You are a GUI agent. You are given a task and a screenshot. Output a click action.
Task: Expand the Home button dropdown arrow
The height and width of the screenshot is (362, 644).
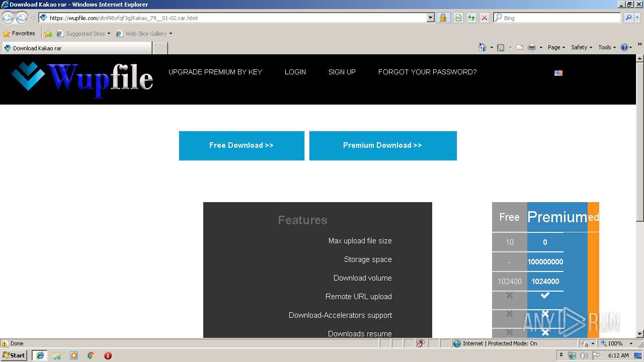coord(491,47)
